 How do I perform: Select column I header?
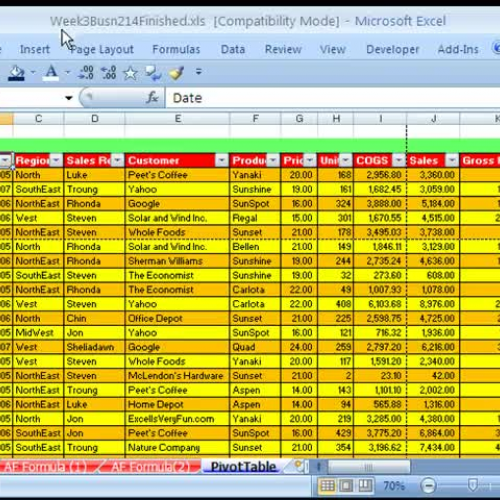380,119
